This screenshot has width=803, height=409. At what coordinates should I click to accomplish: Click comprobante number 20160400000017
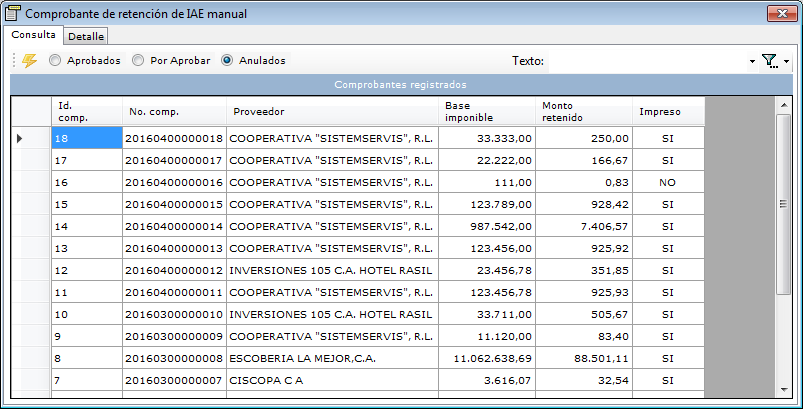point(174,160)
